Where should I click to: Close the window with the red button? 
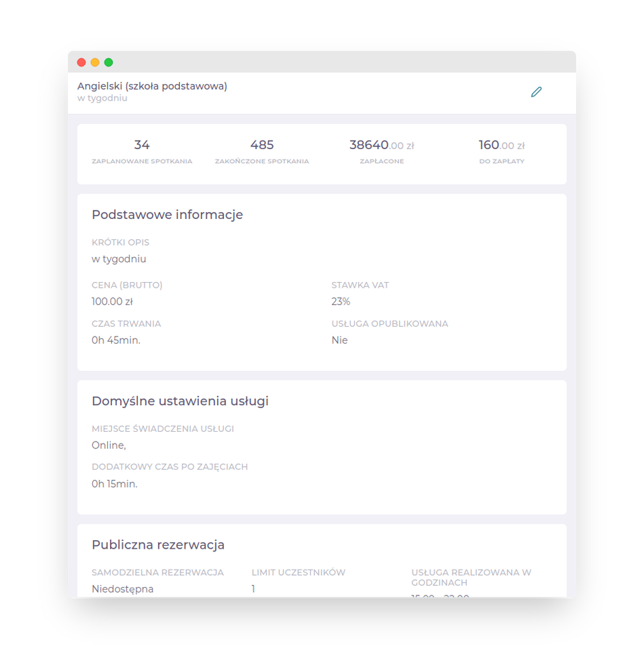point(81,62)
